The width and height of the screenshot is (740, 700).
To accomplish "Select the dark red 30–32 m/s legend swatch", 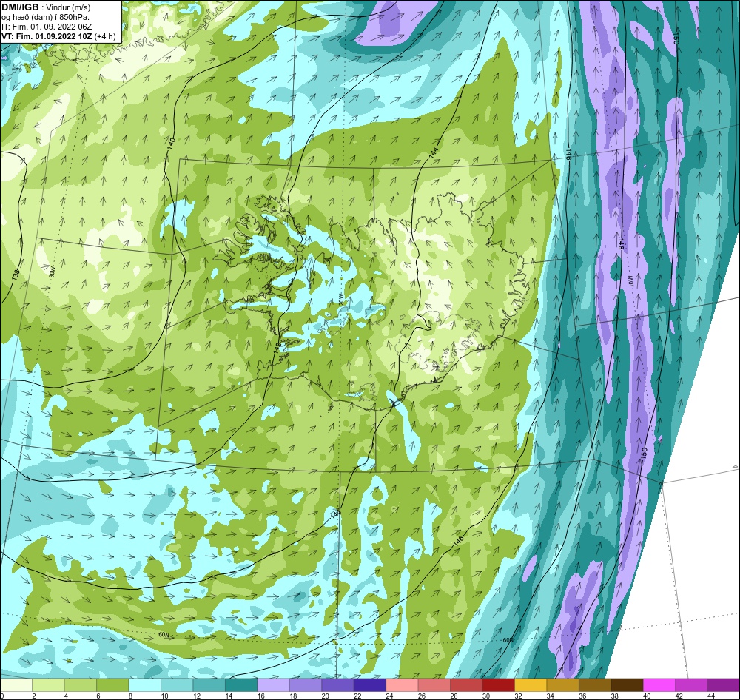I will 498,685.
